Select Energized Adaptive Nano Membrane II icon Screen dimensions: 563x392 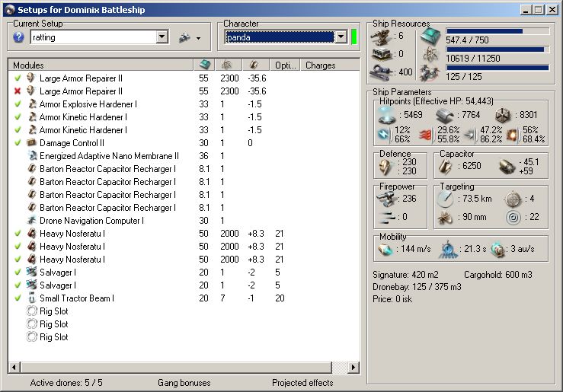tap(32, 155)
